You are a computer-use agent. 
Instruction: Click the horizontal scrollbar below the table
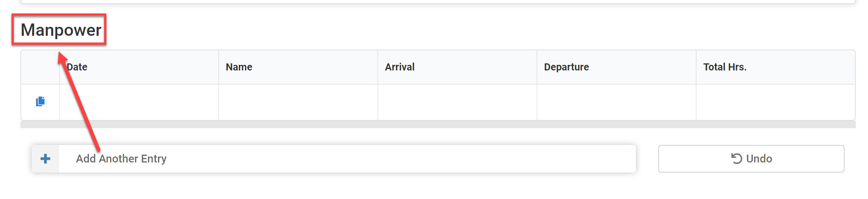(x=438, y=124)
